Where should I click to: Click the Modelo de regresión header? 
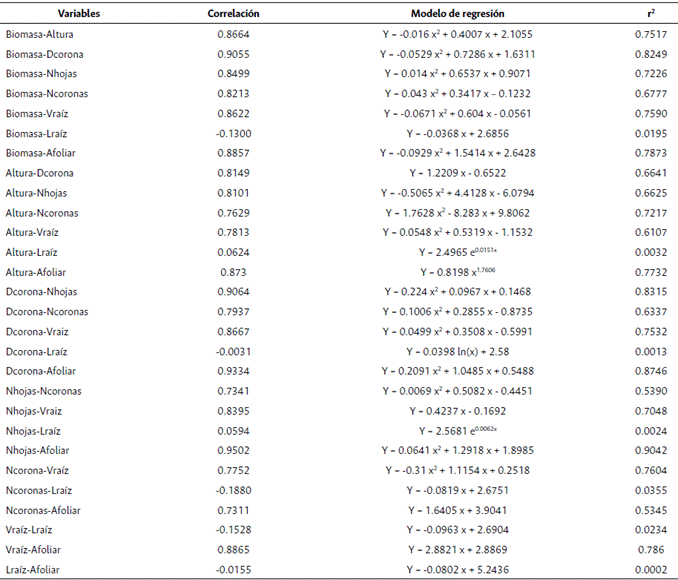[x=458, y=13]
